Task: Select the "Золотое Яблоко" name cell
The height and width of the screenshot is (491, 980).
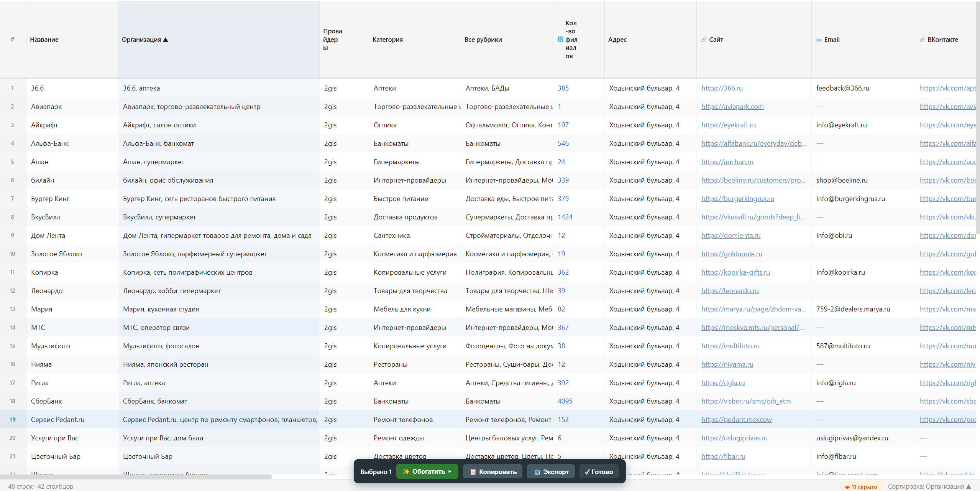Action: (72, 254)
